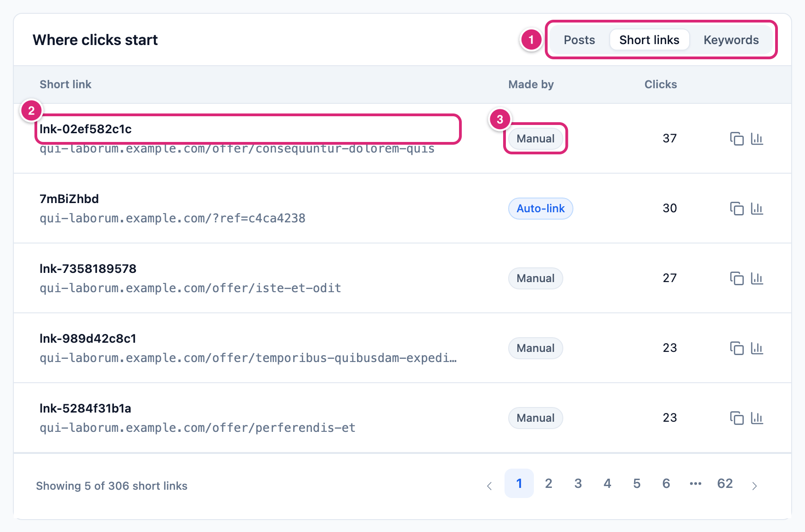Click URL ending offer/perferendis-et
Screen dimensions: 805x532
click(x=198, y=428)
